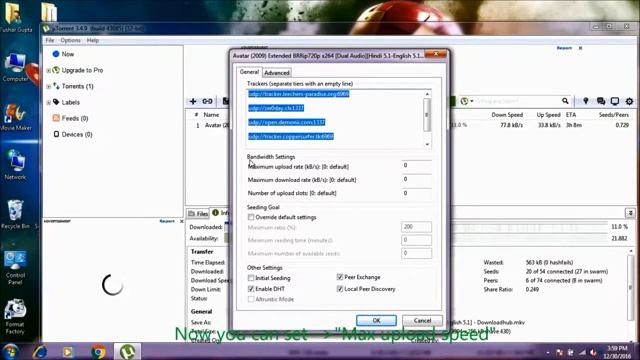Screen dimensions: 640x360
Task: Click trackers list scroll up arrow
Action: tap(427, 94)
